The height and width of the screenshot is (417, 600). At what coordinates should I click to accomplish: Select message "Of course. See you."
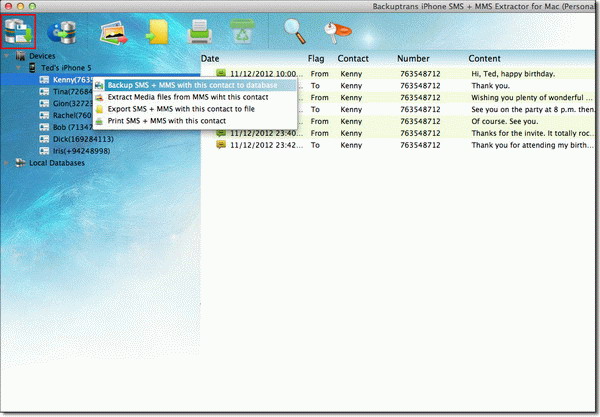tap(505, 121)
